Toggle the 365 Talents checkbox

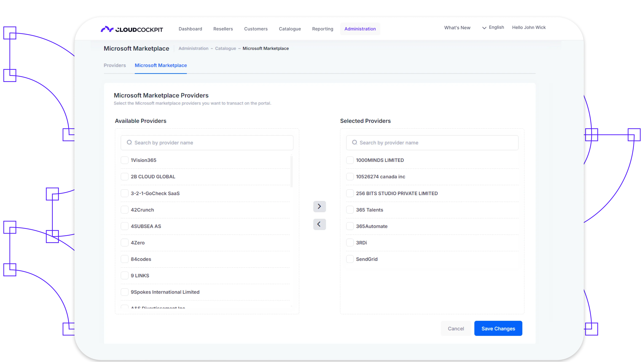(x=350, y=210)
